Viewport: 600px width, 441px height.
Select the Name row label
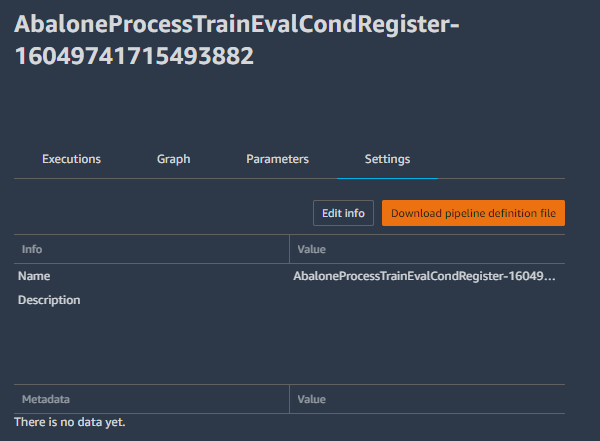(34, 276)
